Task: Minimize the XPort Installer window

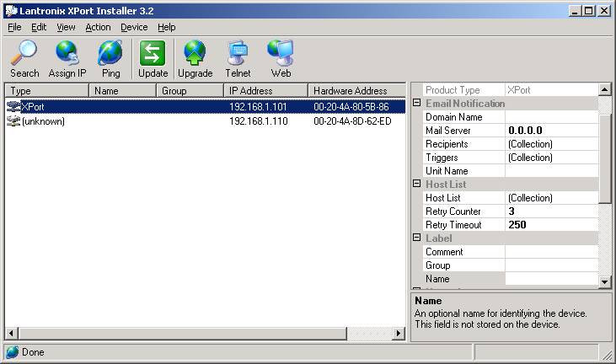Action: pyautogui.click(x=575, y=11)
